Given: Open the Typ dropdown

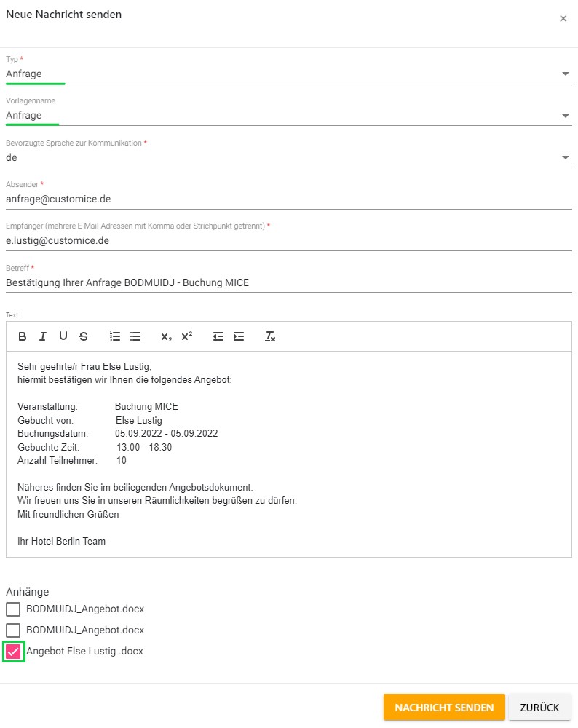Looking at the screenshot, I should [x=289, y=74].
